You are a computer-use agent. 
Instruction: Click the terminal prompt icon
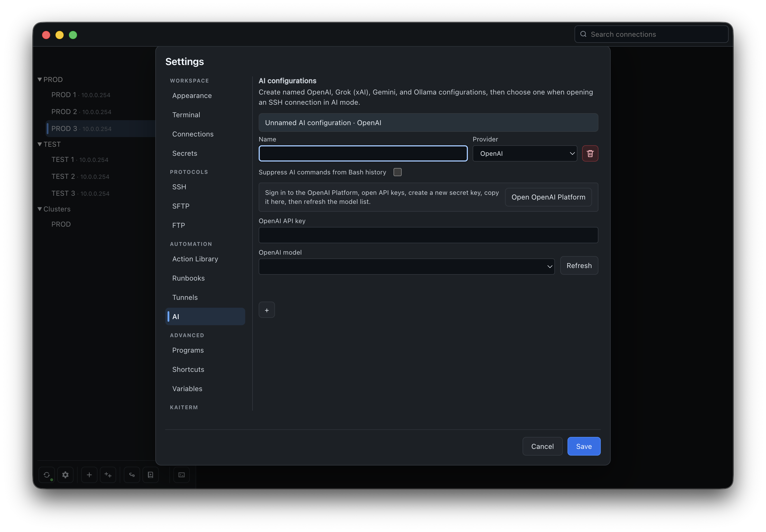coord(182,475)
